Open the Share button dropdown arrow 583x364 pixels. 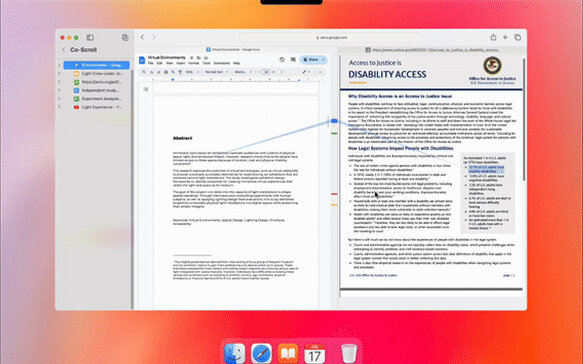323,59
